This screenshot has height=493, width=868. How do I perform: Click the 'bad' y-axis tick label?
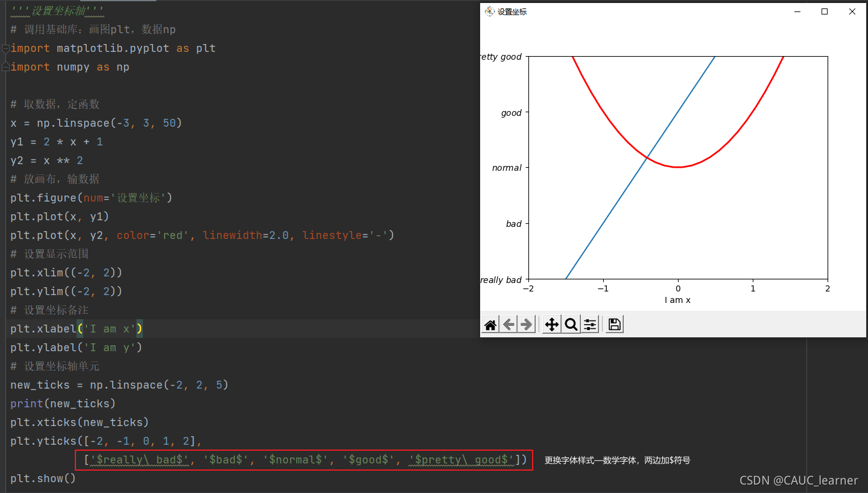tap(514, 224)
